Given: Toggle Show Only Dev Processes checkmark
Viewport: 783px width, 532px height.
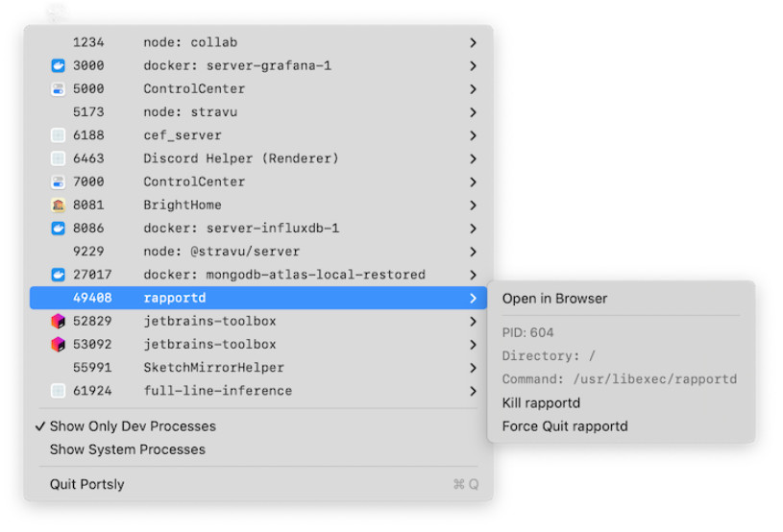Looking at the screenshot, I should pos(125,426).
